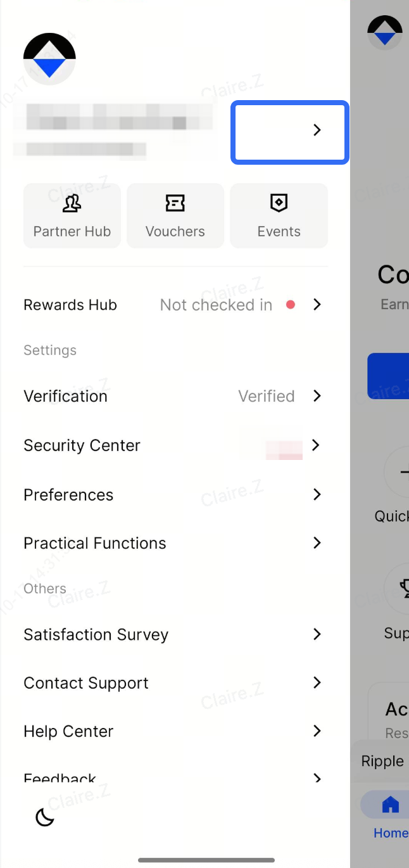Open the Satisfaction Survey
This screenshot has height=868, width=409.
(96, 634)
